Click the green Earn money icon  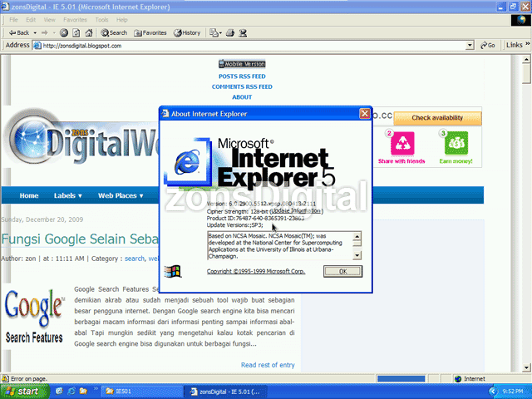(x=456, y=143)
